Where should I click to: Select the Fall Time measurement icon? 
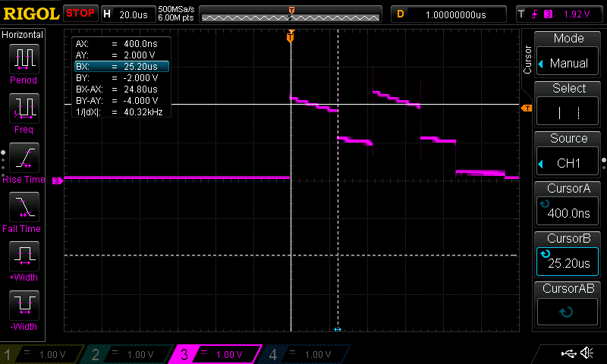(x=24, y=206)
